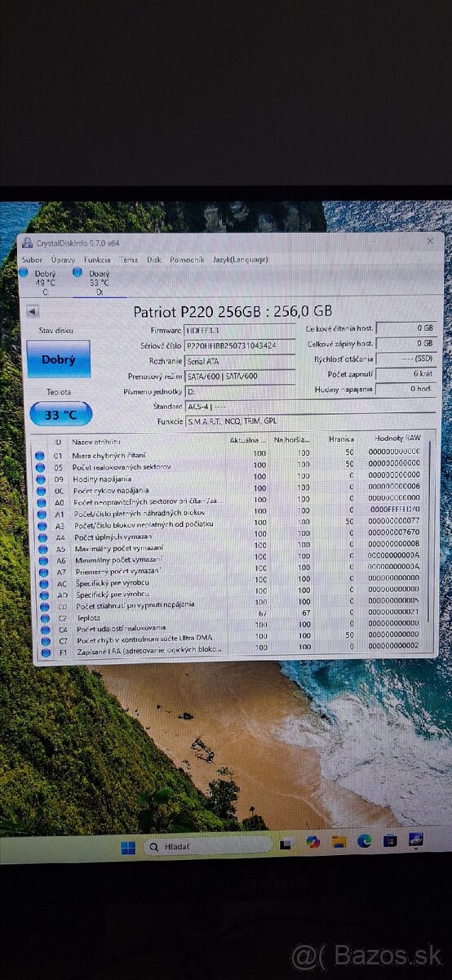Click the SATA/600 transfer mode field
The image size is (452, 980).
point(240,376)
